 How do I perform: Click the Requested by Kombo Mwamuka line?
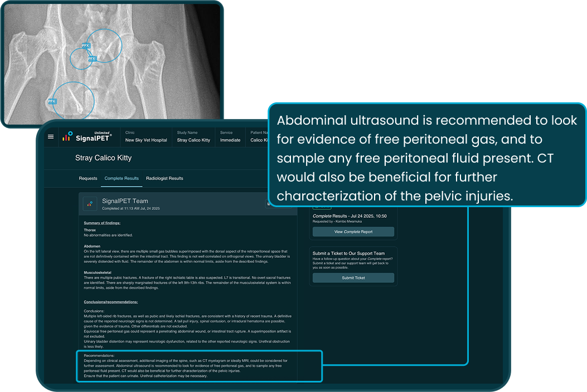337,222
